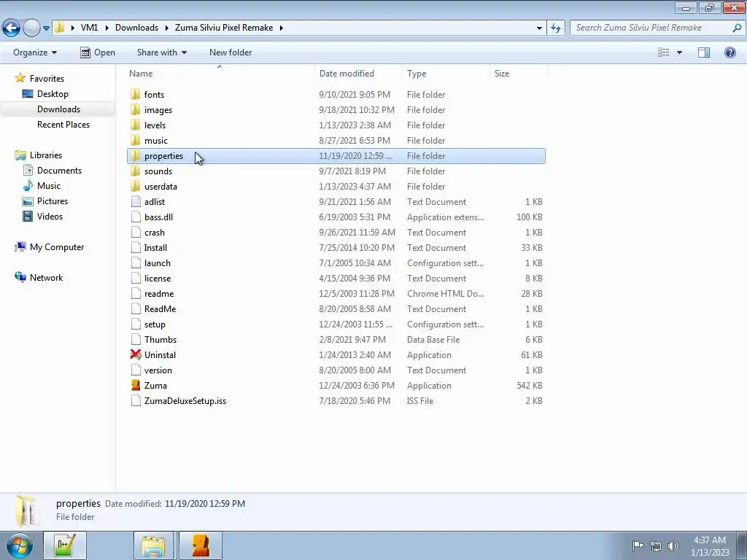Open Documents library in navigation pane
Screen dimensions: 747x560
[59, 171]
